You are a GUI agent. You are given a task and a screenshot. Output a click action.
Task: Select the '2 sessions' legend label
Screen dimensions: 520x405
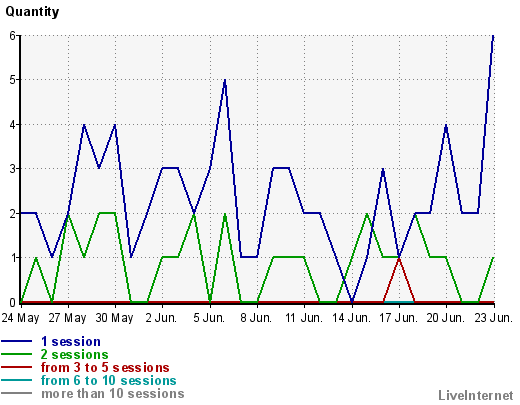click(x=75, y=354)
